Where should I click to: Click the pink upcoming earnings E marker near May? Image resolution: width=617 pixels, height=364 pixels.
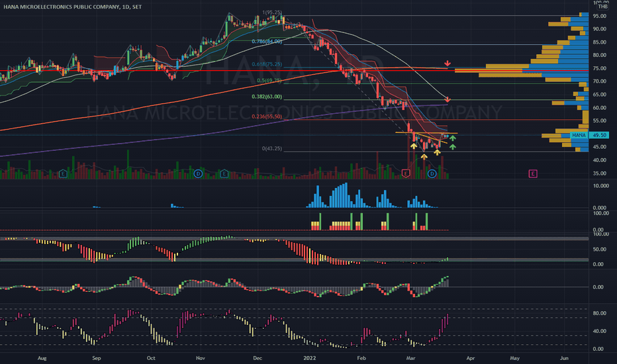coord(533,173)
